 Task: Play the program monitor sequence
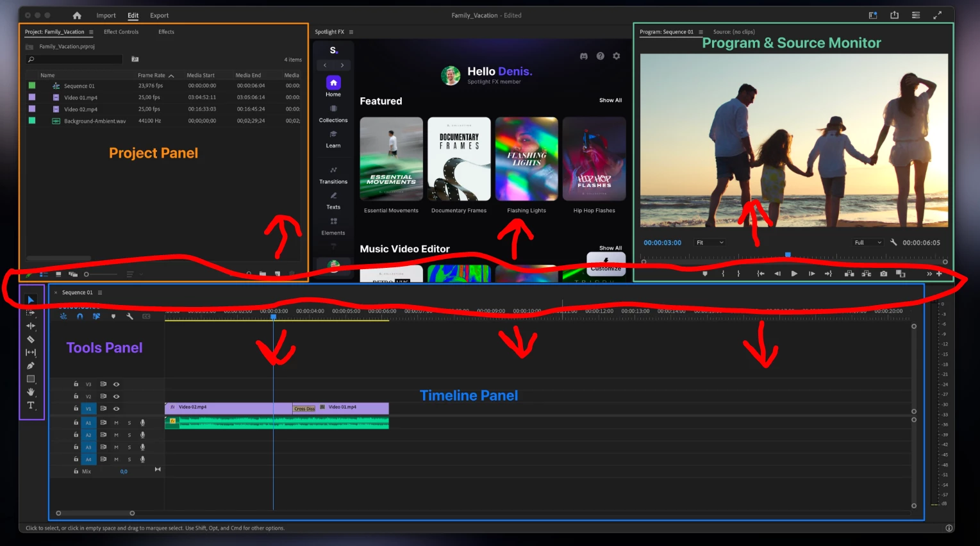tap(794, 274)
